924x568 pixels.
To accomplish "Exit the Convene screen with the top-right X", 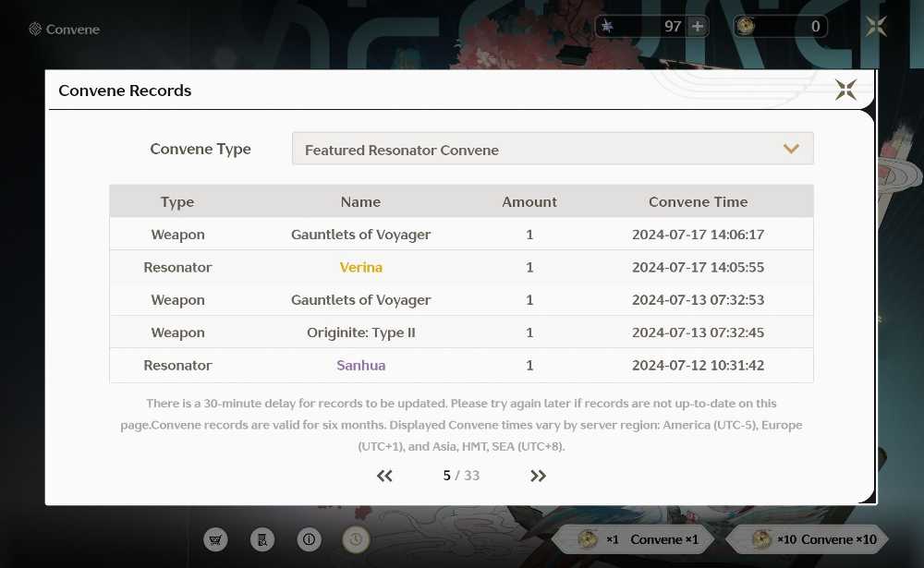I will [x=876, y=26].
